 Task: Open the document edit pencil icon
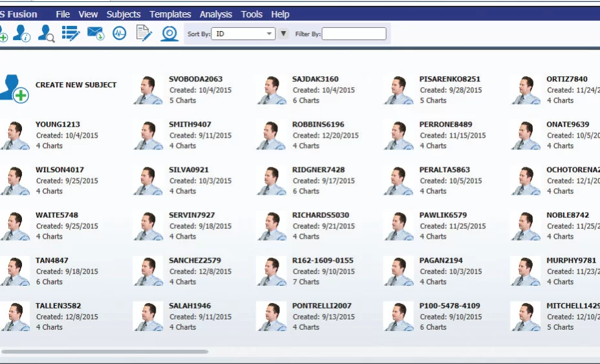pos(144,34)
